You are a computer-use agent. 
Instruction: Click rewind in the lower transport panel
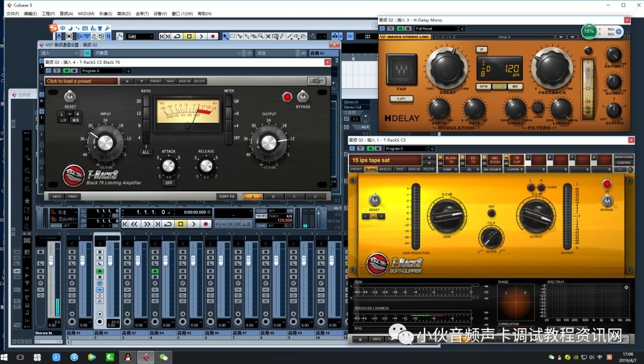click(x=134, y=223)
